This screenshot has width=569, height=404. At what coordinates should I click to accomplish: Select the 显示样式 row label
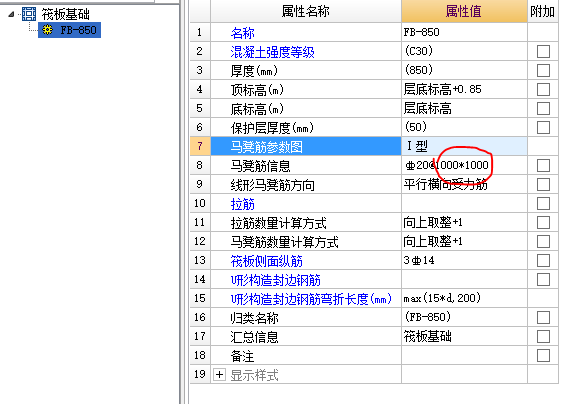pos(254,375)
